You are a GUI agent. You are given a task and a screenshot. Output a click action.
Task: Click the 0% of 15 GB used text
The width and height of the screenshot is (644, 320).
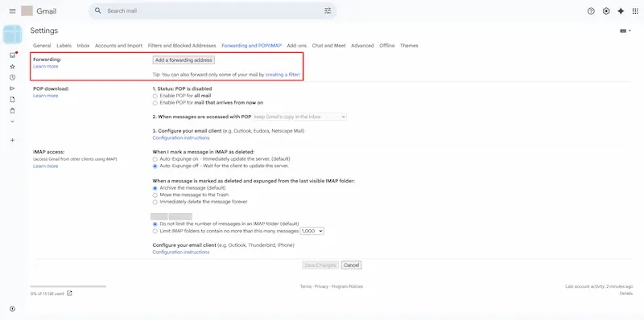[x=47, y=293]
